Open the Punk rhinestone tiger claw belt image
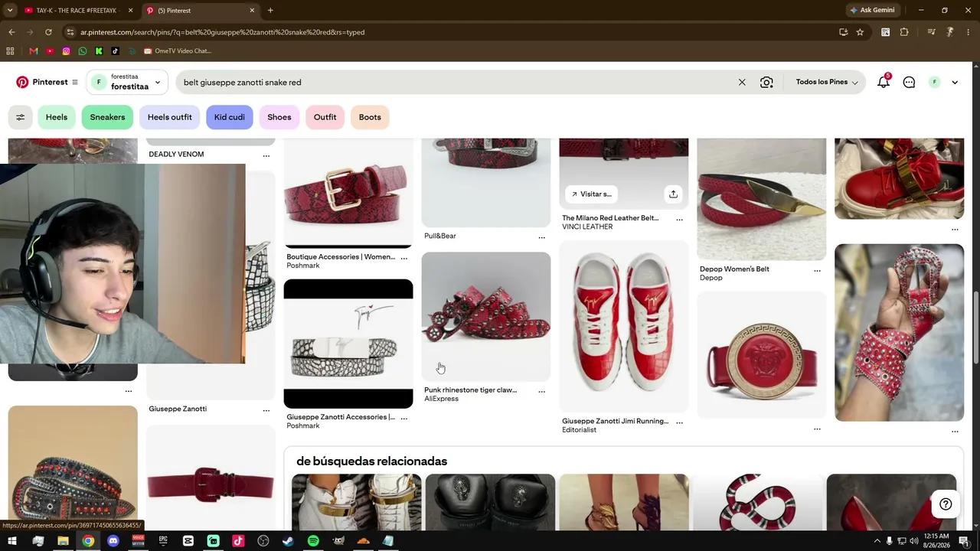Image resolution: width=980 pixels, height=551 pixels. click(486, 316)
